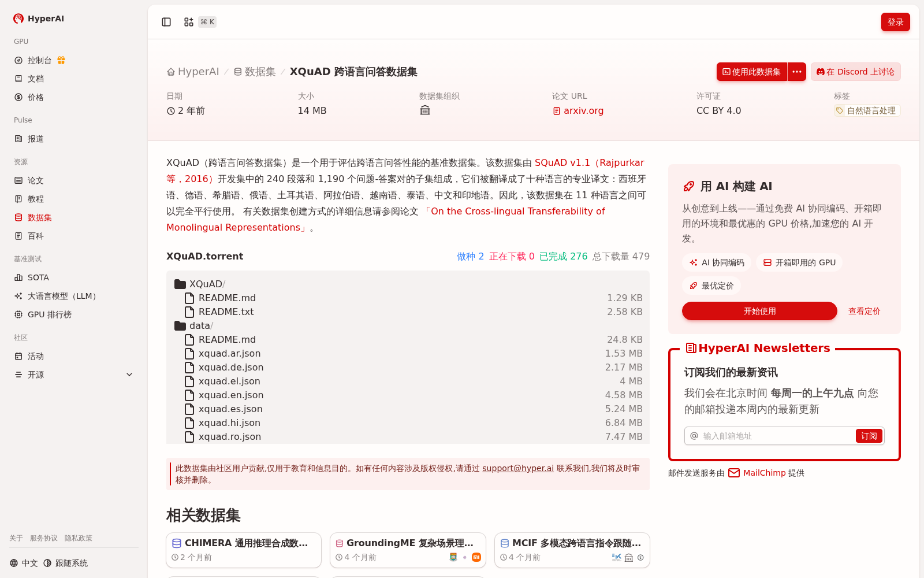The width and height of the screenshot is (924, 578).
Task: Click the 开始使用 button
Action: point(759,311)
